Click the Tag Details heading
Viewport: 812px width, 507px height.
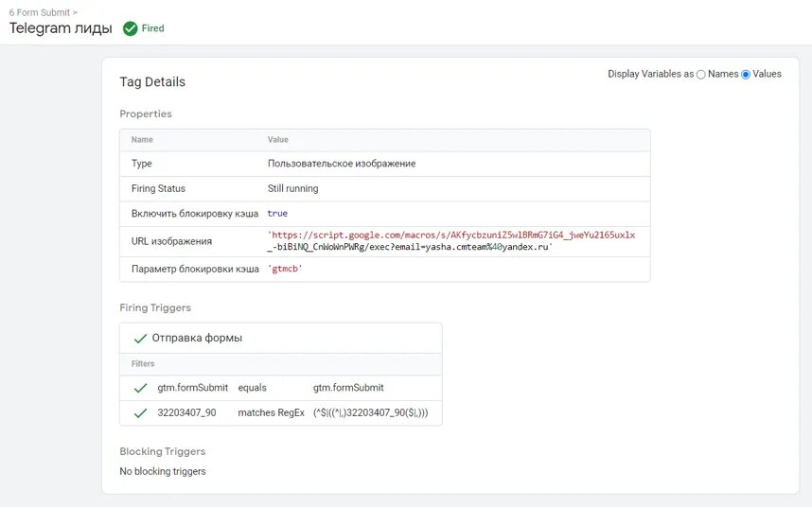pos(152,81)
